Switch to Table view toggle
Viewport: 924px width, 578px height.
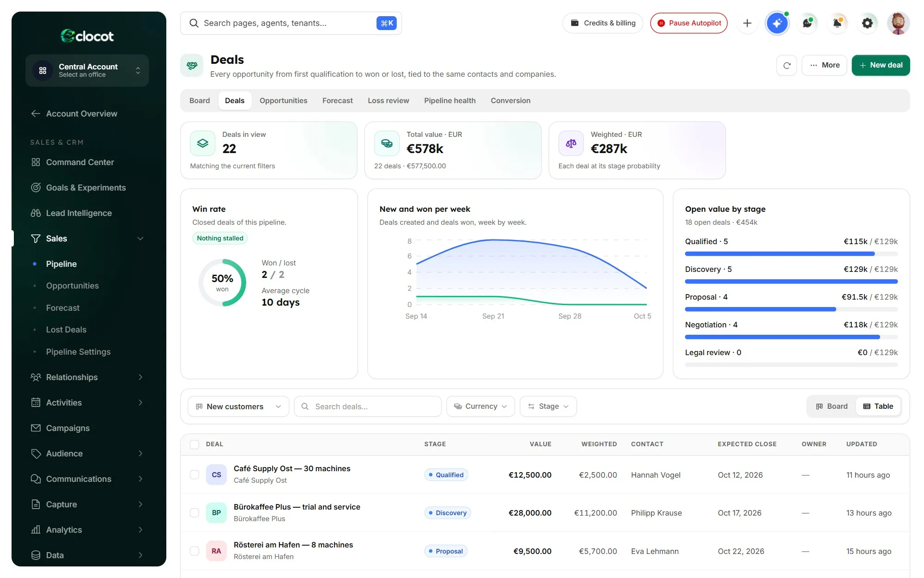[x=878, y=406]
